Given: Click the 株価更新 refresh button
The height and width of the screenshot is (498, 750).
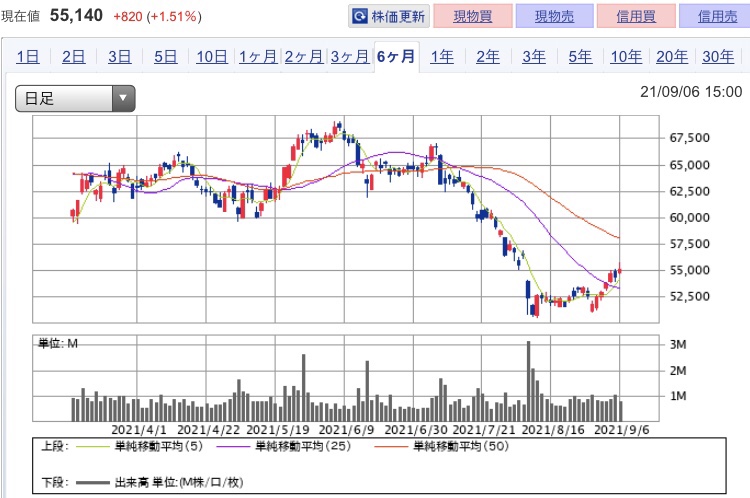Looking at the screenshot, I should coord(389,17).
